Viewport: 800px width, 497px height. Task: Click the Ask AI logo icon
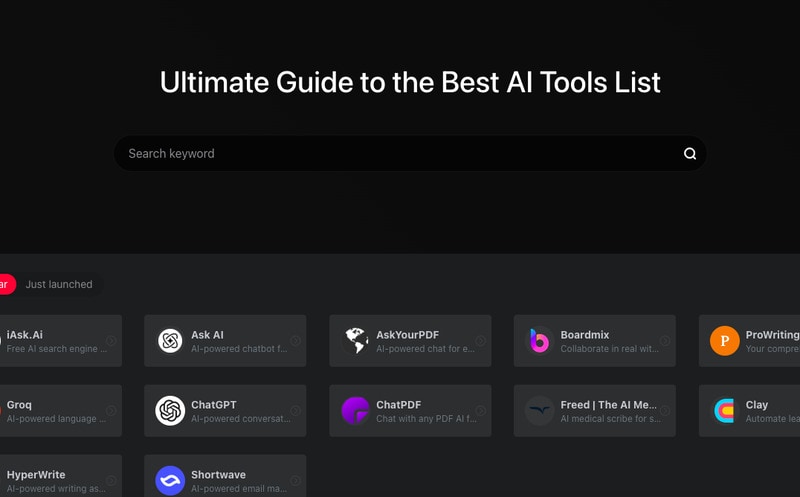(x=170, y=341)
